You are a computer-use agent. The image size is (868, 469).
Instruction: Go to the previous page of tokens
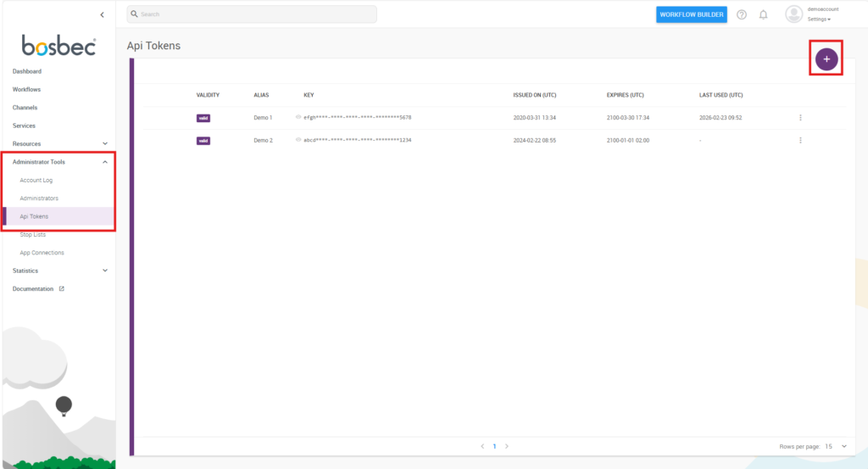[x=482, y=445]
